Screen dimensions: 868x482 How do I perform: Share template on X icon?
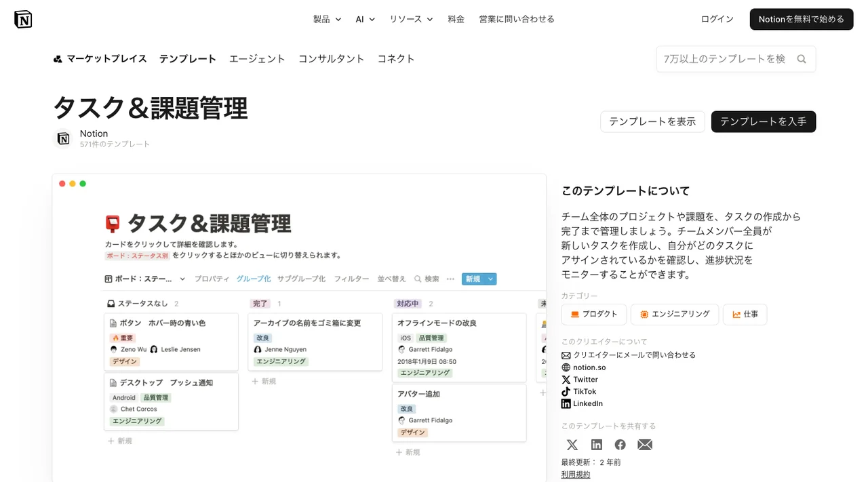572,445
